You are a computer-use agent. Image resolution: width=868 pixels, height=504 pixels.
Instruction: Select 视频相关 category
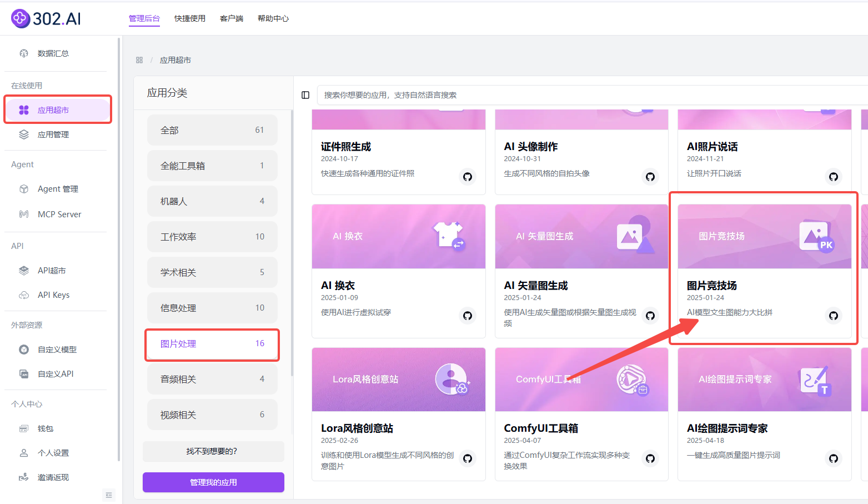coord(212,415)
